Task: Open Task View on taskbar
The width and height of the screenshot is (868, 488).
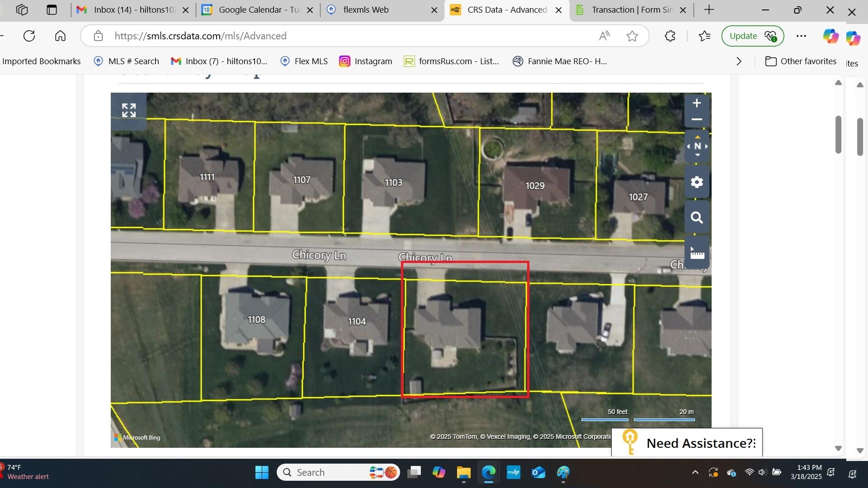Action: pyautogui.click(x=414, y=473)
